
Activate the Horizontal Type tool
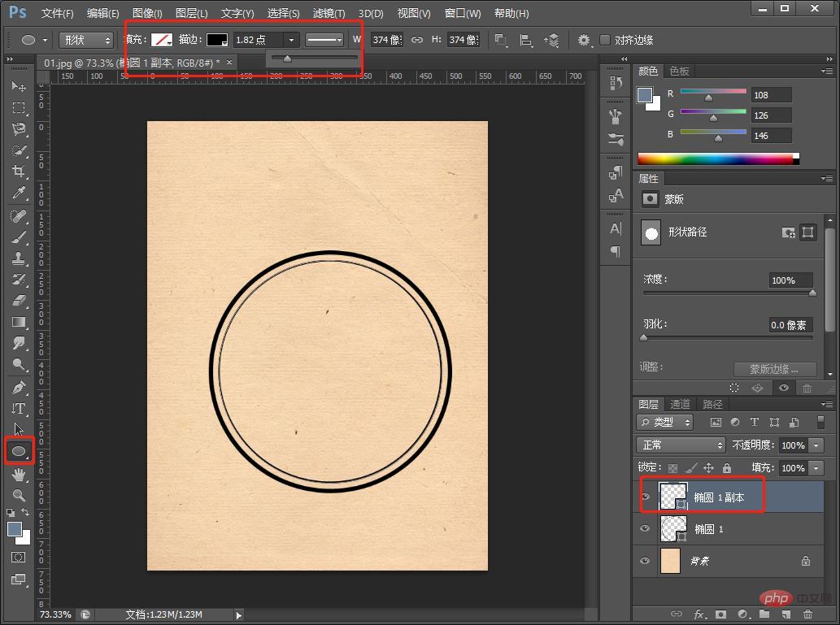click(19, 408)
